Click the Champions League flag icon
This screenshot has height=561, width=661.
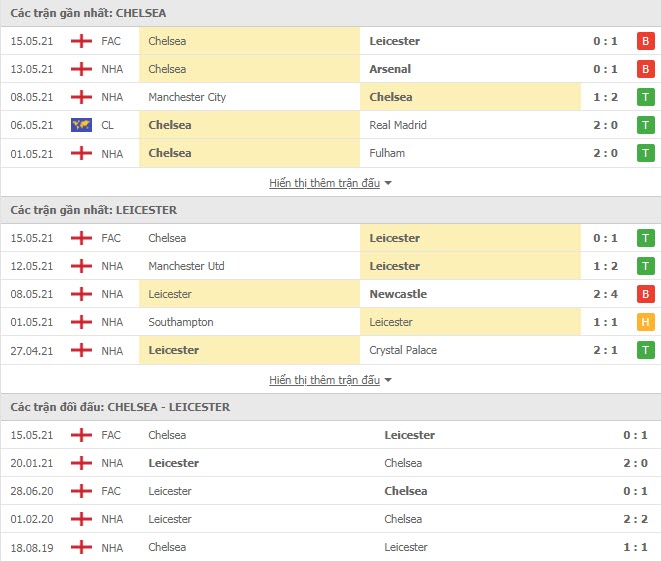tap(81, 125)
